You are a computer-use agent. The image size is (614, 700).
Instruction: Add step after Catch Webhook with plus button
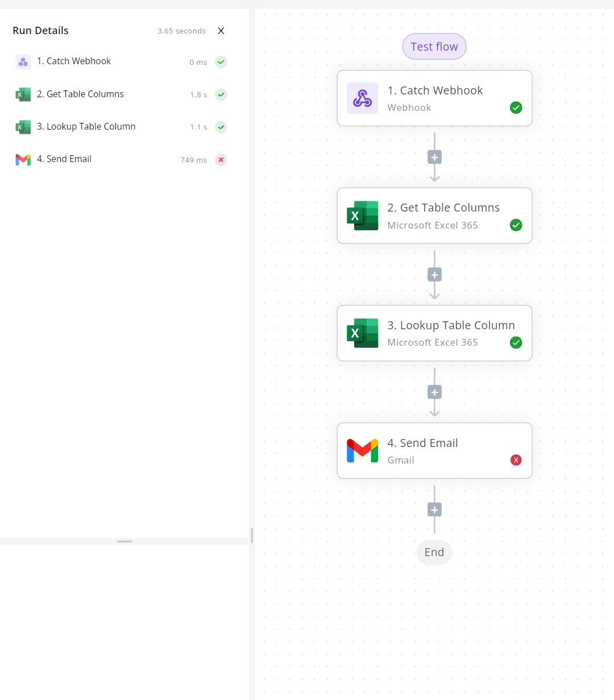434,158
